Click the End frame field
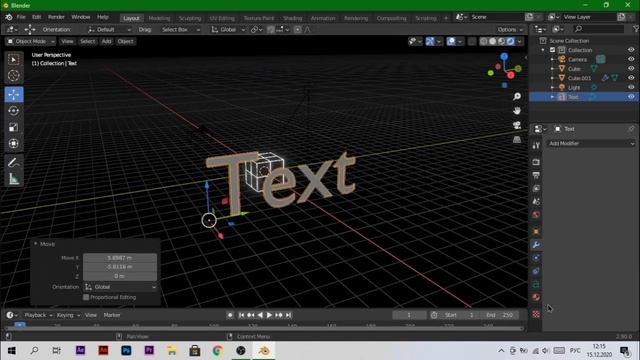 [x=499, y=315]
